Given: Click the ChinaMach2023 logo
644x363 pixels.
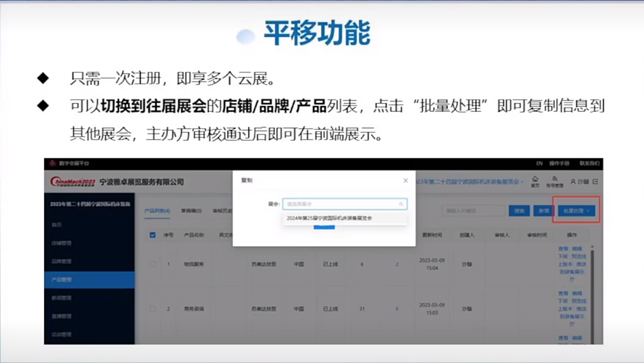Looking at the screenshot, I should [x=72, y=182].
